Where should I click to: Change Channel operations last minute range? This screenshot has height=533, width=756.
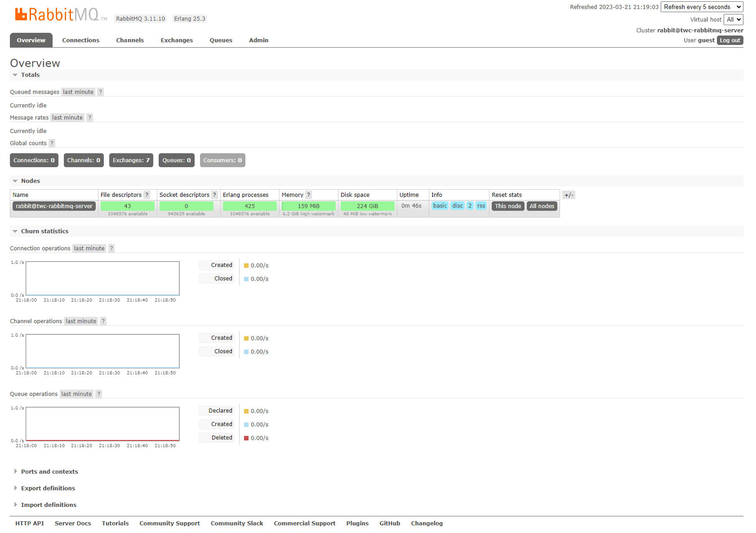pyautogui.click(x=81, y=321)
